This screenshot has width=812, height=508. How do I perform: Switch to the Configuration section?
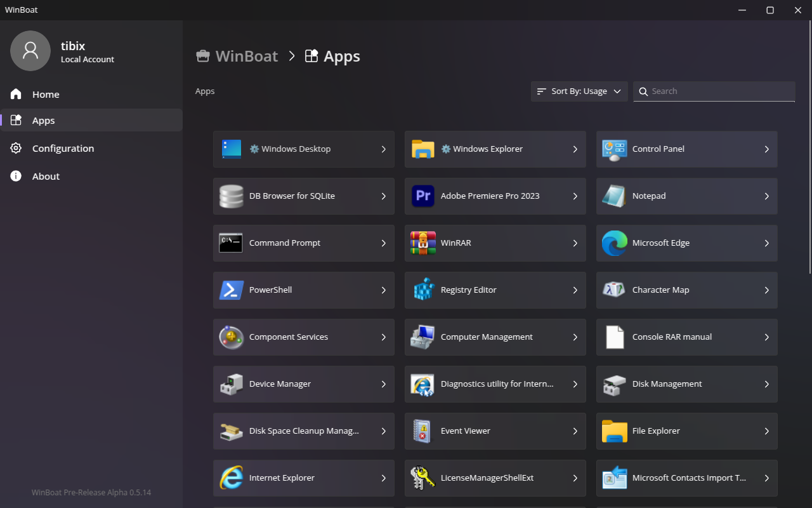point(63,148)
